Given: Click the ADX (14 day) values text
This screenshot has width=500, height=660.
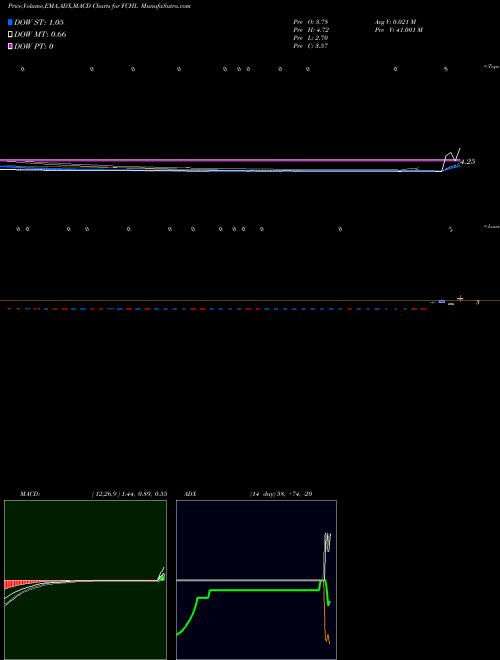Looking at the screenshot, I should tap(281, 494).
